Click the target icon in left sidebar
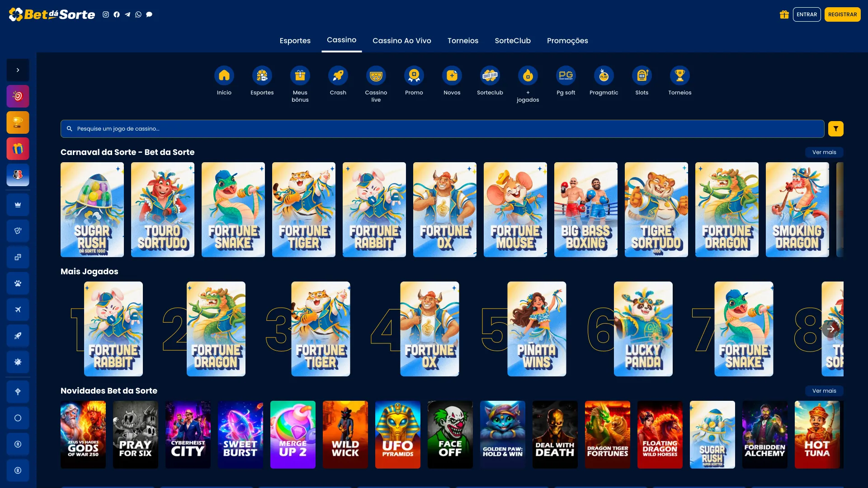 18,96
